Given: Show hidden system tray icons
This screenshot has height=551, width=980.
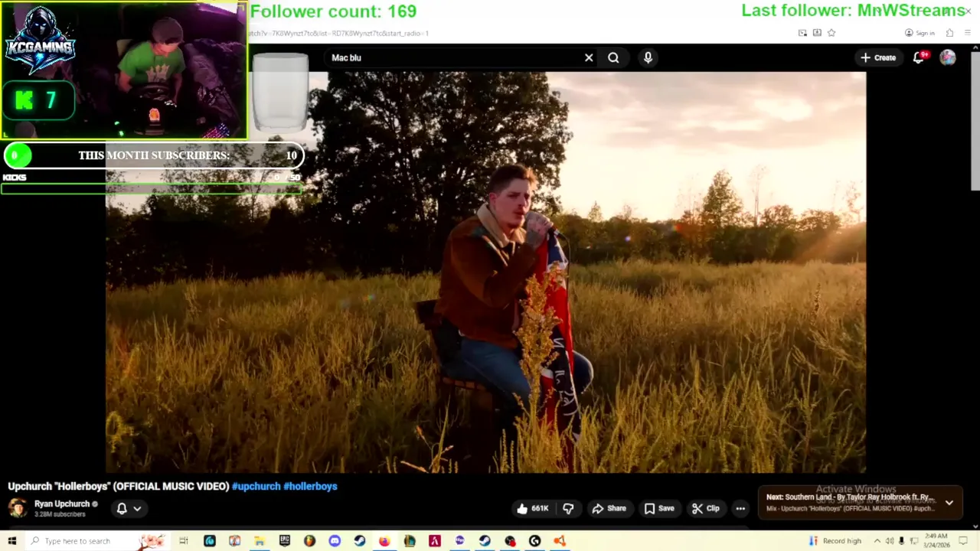Looking at the screenshot, I should [x=877, y=541].
